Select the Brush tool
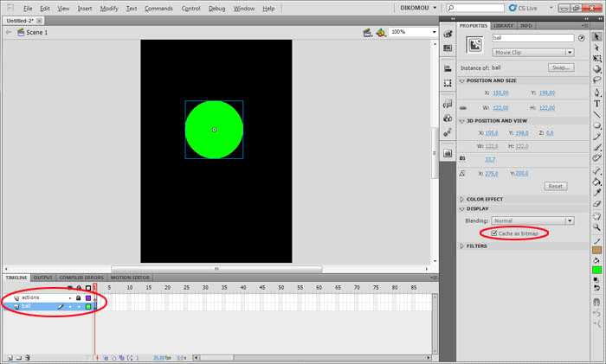 (596, 147)
